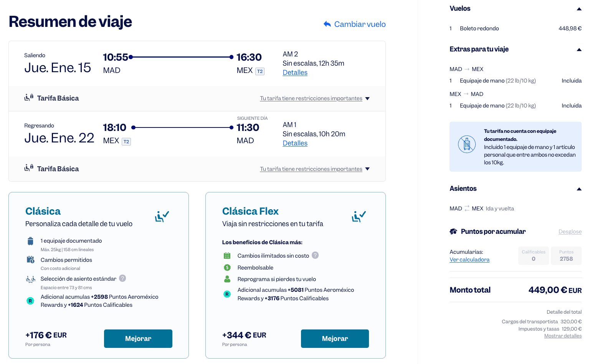This screenshot has height=364, width=592.
Task: Collapse Extras para tu viaje section
Action: click(579, 50)
